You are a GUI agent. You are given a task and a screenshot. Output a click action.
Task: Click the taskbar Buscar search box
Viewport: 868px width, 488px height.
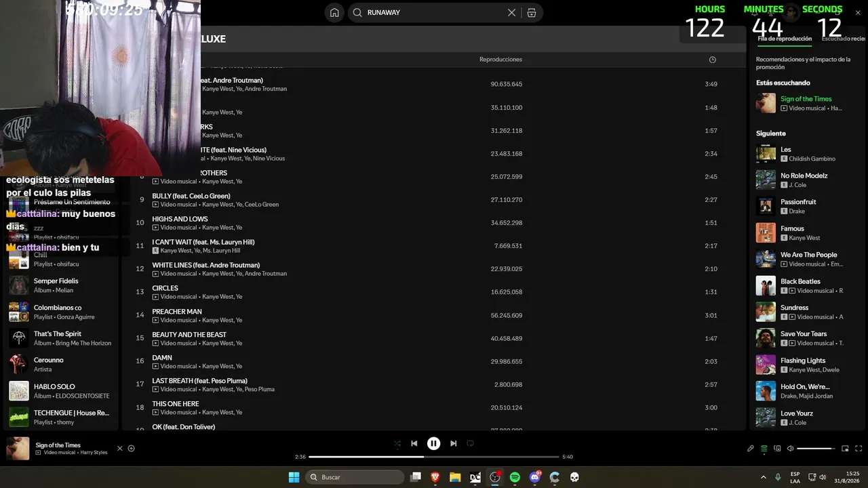[x=355, y=477]
